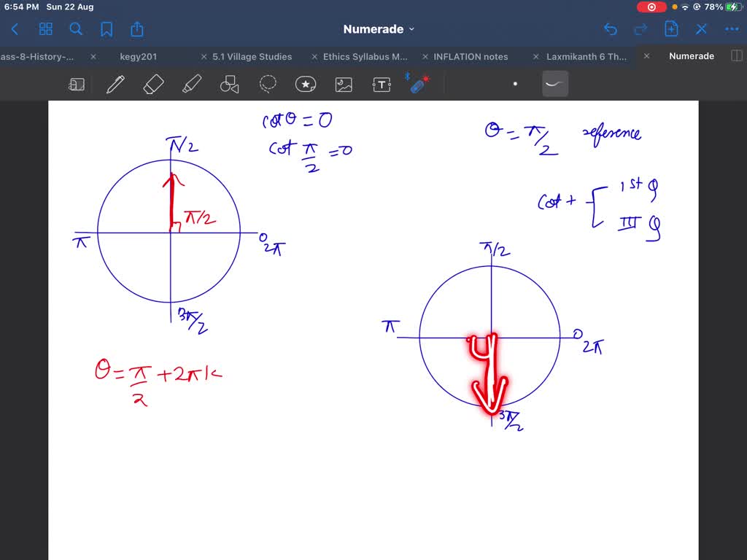The height and width of the screenshot is (560, 747).
Task: Insert an image with the photo tool
Action: point(344,84)
